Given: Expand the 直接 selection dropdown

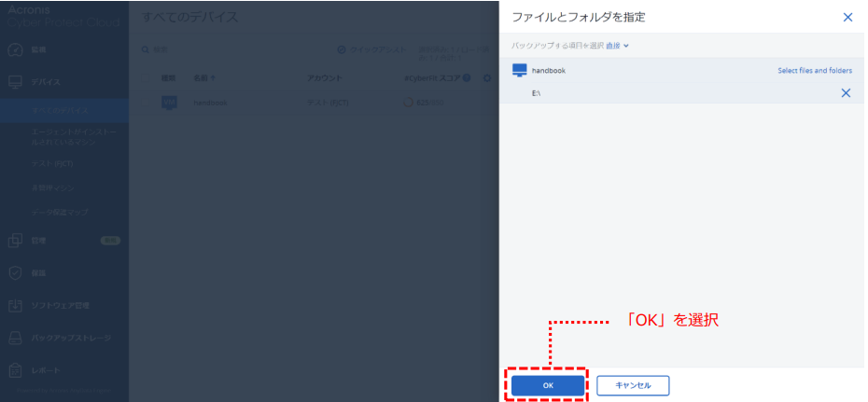Looking at the screenshot, I should pyautogui.click(x=617, y=45).
